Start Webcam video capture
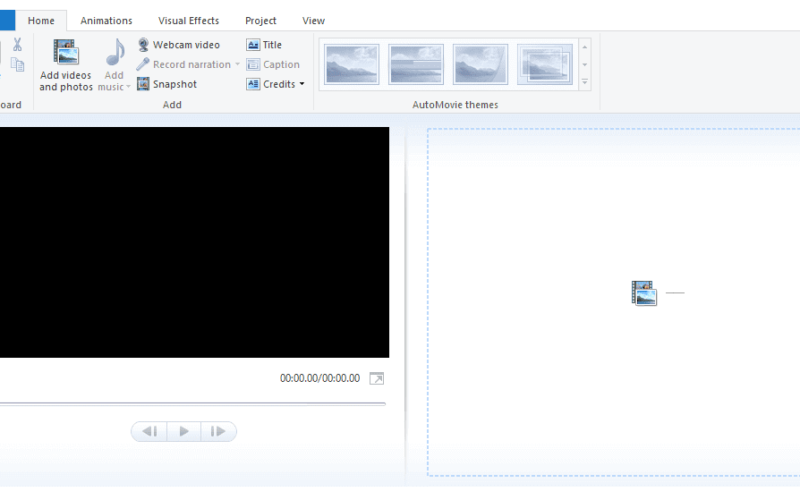The image size is (800, 500). (179, 45)
